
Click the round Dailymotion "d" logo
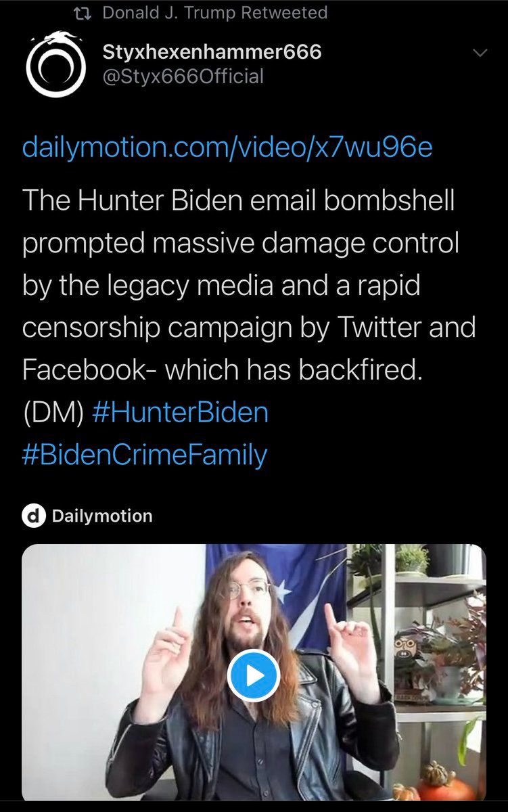tap(32, 516)
